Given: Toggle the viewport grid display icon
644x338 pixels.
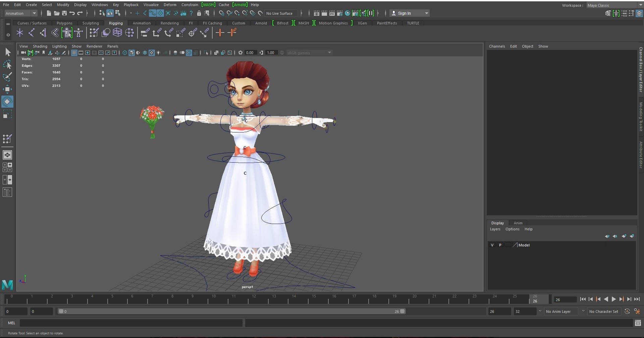Looking at the screenshot, I should pos(74,53).
